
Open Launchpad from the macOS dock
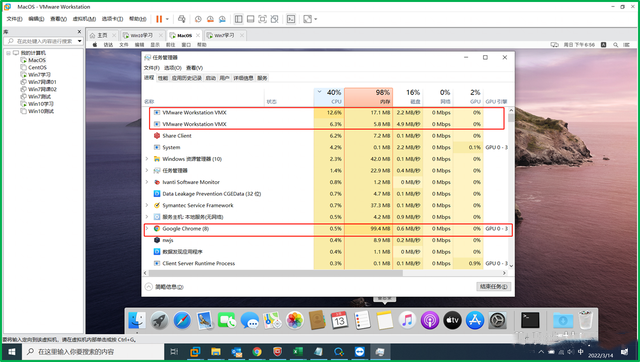[x=160, y=320]
